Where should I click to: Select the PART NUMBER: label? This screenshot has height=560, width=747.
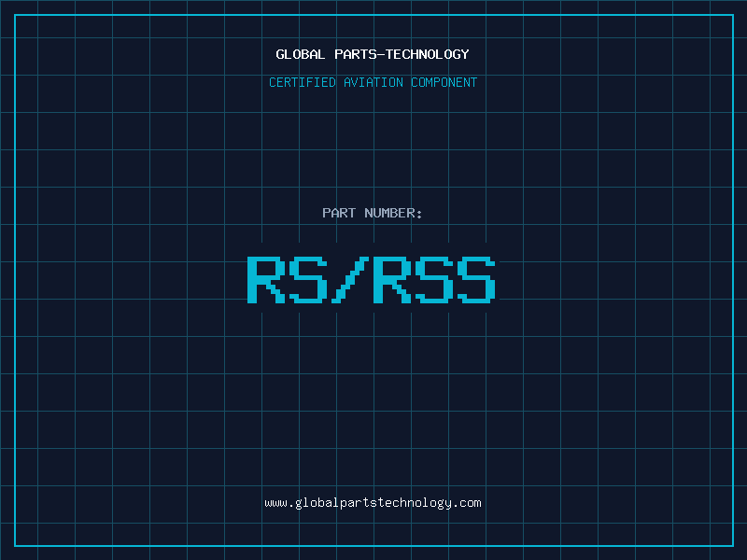pos(373,214)
